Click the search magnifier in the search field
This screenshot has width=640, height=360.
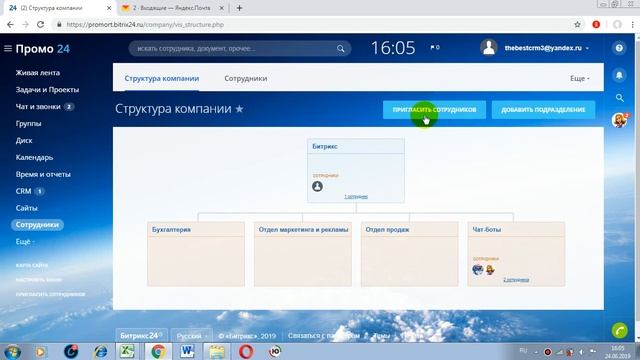(340, 49)
